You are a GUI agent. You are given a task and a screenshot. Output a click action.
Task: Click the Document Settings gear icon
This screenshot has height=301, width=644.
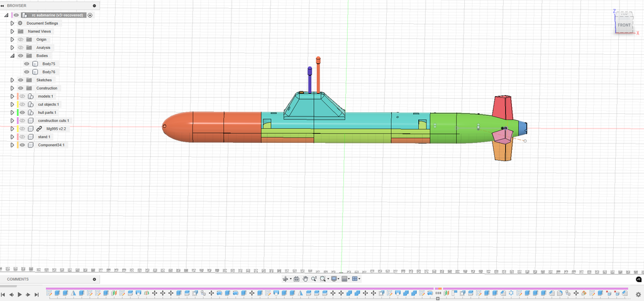point(20,23)
